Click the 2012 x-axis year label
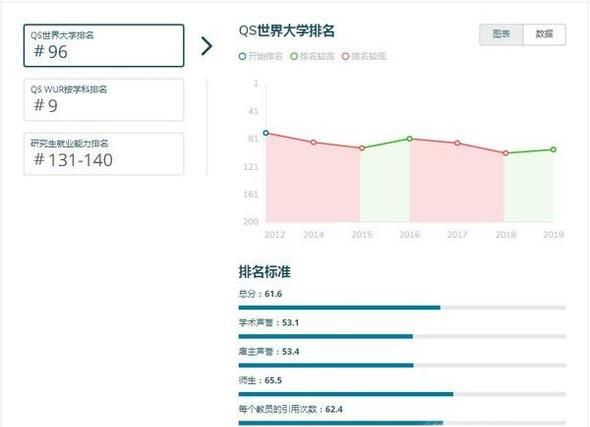The height and width of the screenshot is (427, 590). click(x=274, y=235)
